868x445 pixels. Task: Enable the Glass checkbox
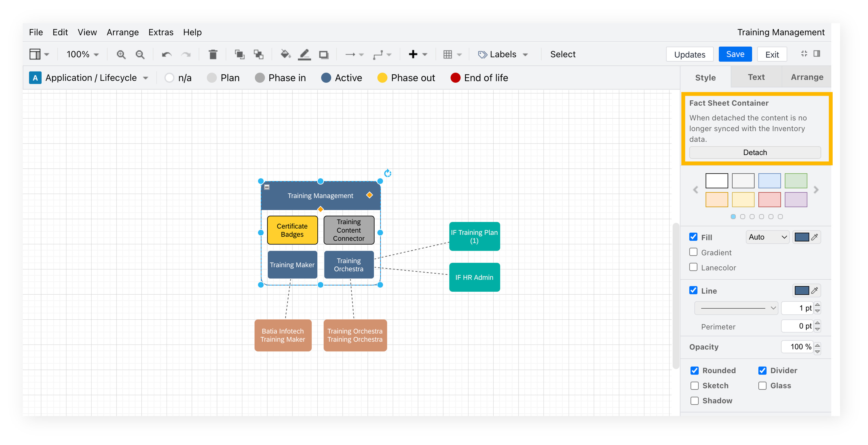762,386
